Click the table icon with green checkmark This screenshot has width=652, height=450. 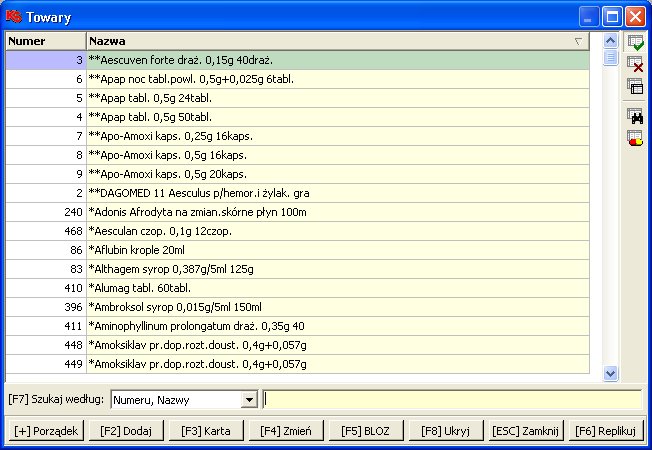pyautogui.click(x=635, y=42)
